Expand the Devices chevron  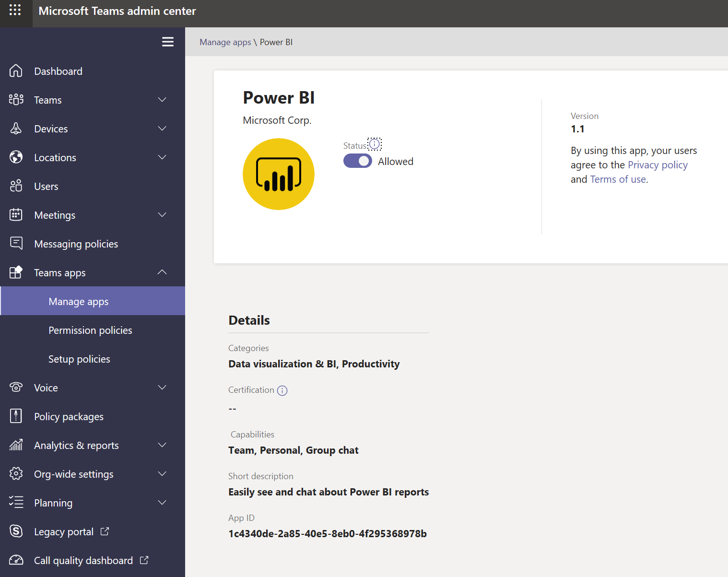pos(162,129)
